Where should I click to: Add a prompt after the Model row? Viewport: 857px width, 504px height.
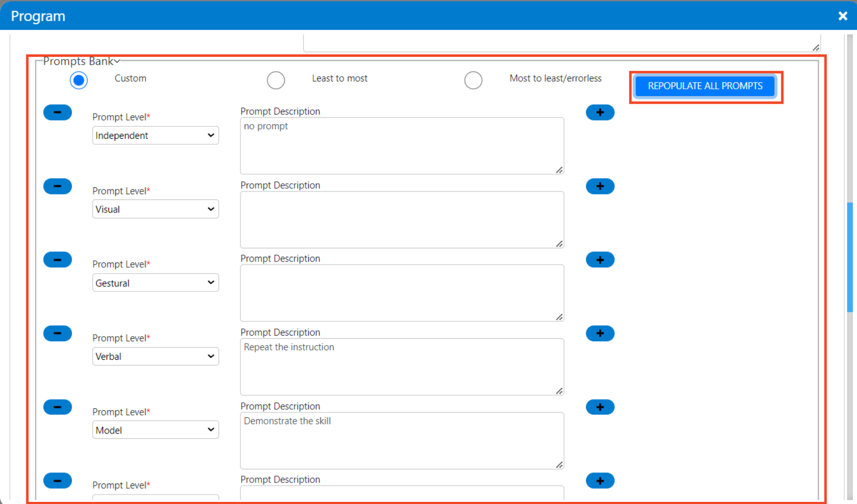click(600, 407)
